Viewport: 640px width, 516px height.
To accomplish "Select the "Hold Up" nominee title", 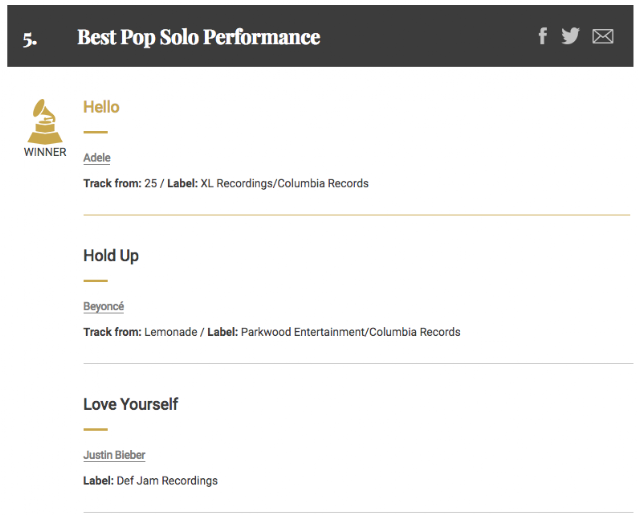I will 111,256.
